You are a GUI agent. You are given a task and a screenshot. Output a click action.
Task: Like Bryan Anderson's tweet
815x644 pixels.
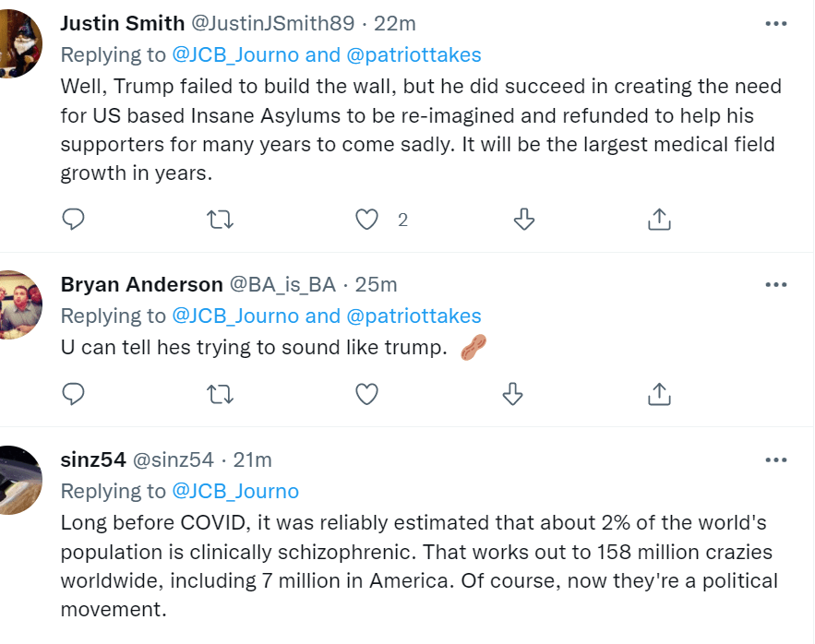367,394
